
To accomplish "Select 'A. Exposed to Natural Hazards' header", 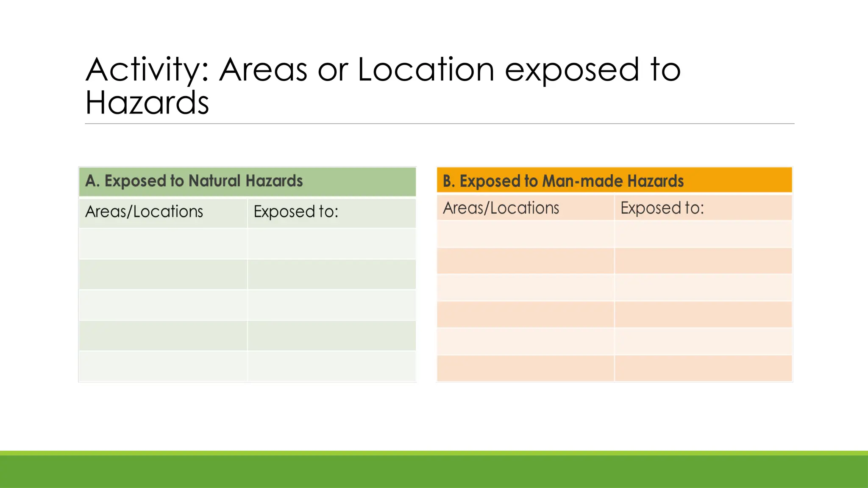I will [194, 181].
